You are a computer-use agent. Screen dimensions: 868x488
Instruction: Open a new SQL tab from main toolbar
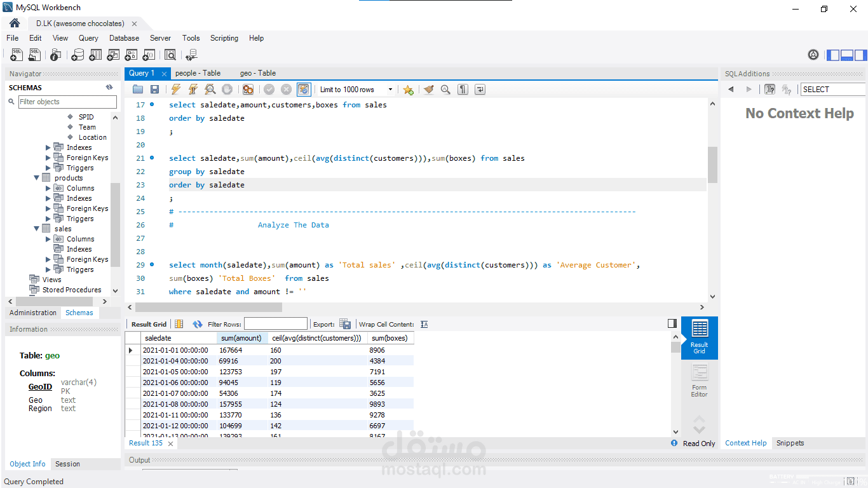pos(17,55)
